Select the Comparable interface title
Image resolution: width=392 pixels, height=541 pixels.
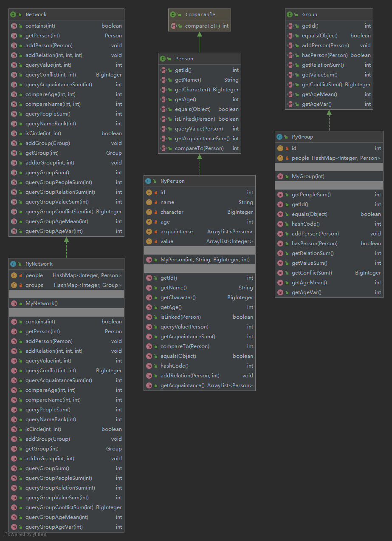pos(200,14)
